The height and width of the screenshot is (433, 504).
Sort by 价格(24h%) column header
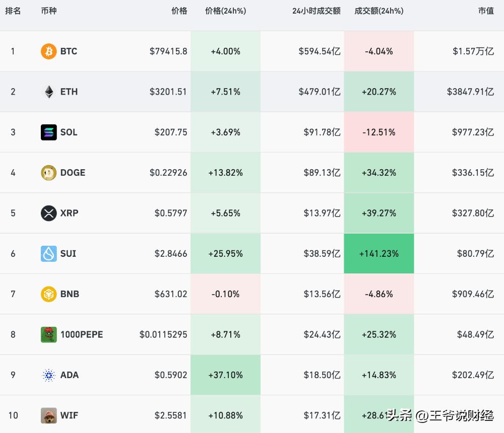tap(226, 11)
